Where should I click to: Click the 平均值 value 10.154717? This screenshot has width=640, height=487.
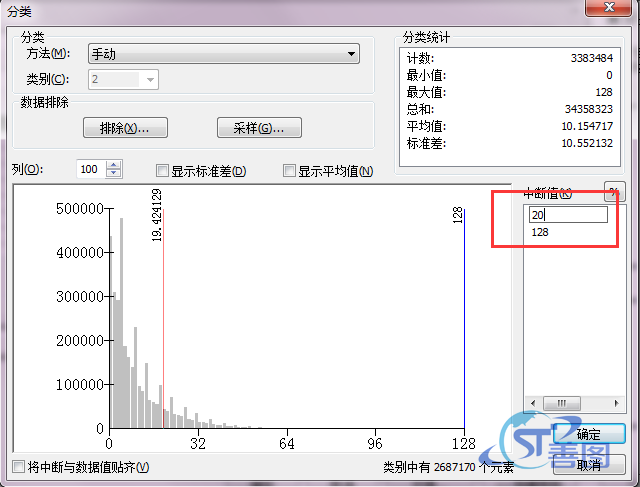point(587,126)
